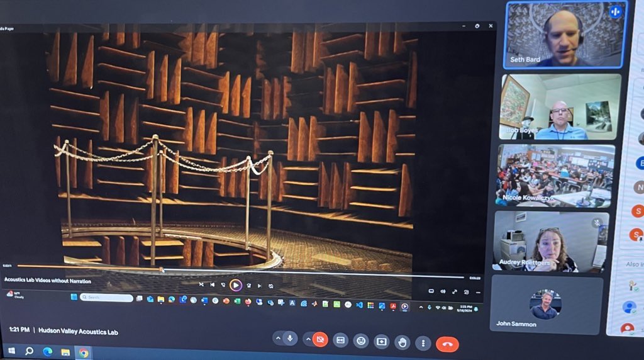Screen dimensions: 644x360
Task: Skip to next track in media player
Action: click(260, 286)
